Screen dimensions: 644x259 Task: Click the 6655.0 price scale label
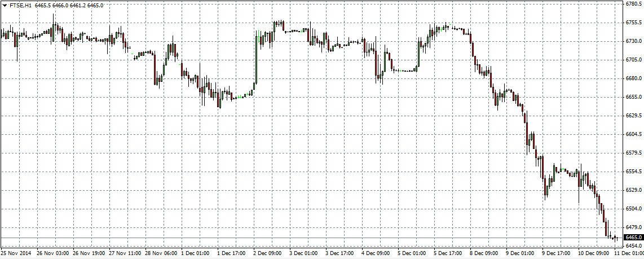click(x=633, y=97)
